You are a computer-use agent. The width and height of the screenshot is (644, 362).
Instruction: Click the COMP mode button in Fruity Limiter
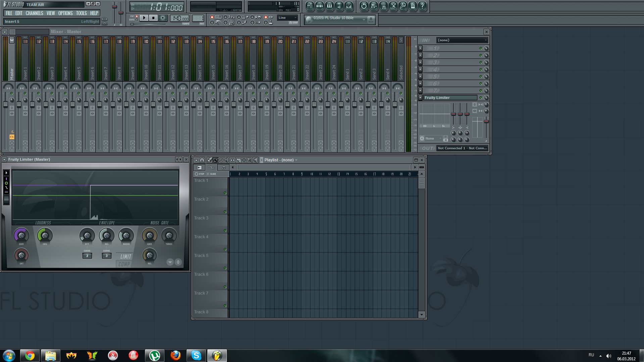tap(124, 264)
